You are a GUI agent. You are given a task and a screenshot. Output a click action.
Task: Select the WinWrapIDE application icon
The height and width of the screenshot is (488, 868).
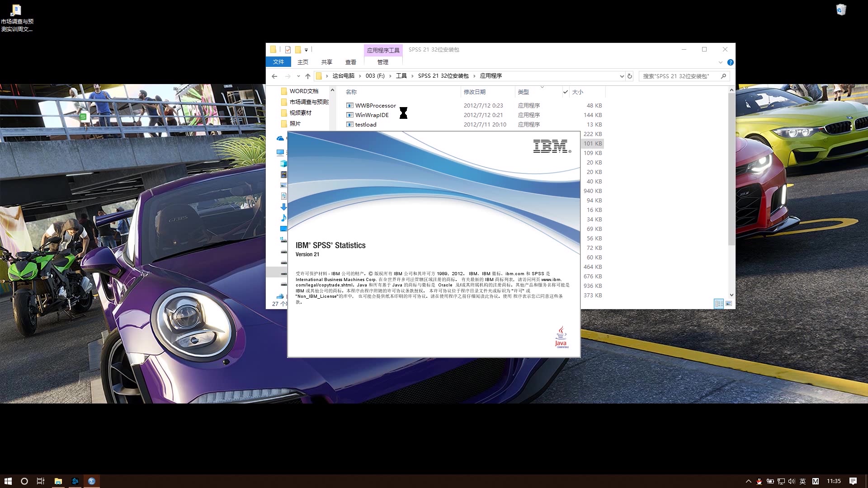click(349, 115)
